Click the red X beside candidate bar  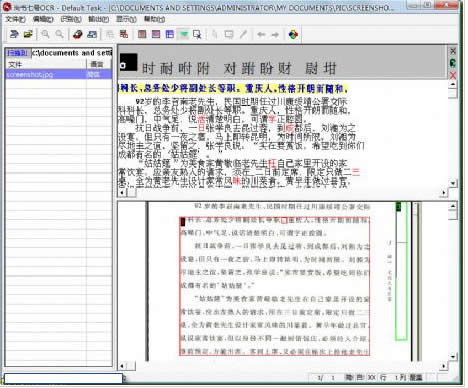pyautogui.click(x=453, y=75)
